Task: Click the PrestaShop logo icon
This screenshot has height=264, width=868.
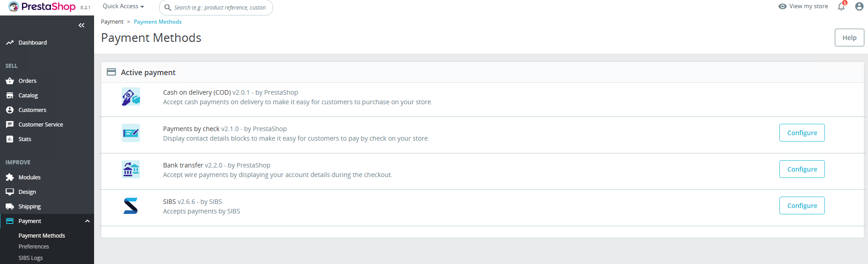Action: [14, 7]
